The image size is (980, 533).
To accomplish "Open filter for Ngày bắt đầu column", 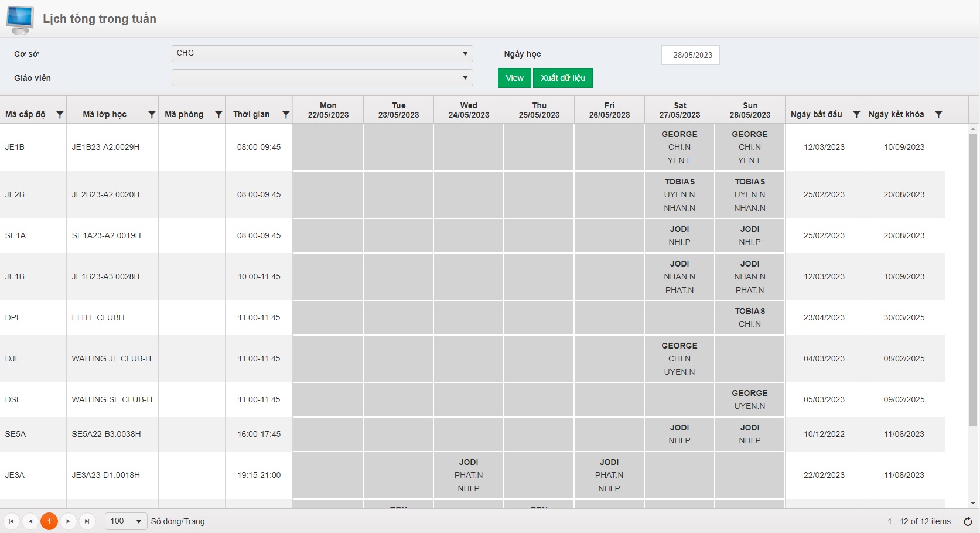I will click(856, 115).
